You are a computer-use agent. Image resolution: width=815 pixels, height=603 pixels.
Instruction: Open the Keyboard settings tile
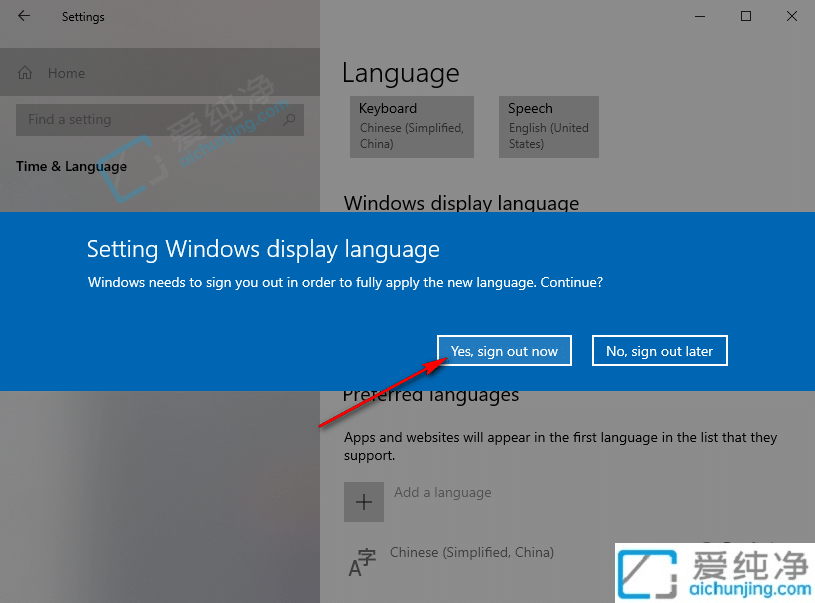[x=412, y=126]
